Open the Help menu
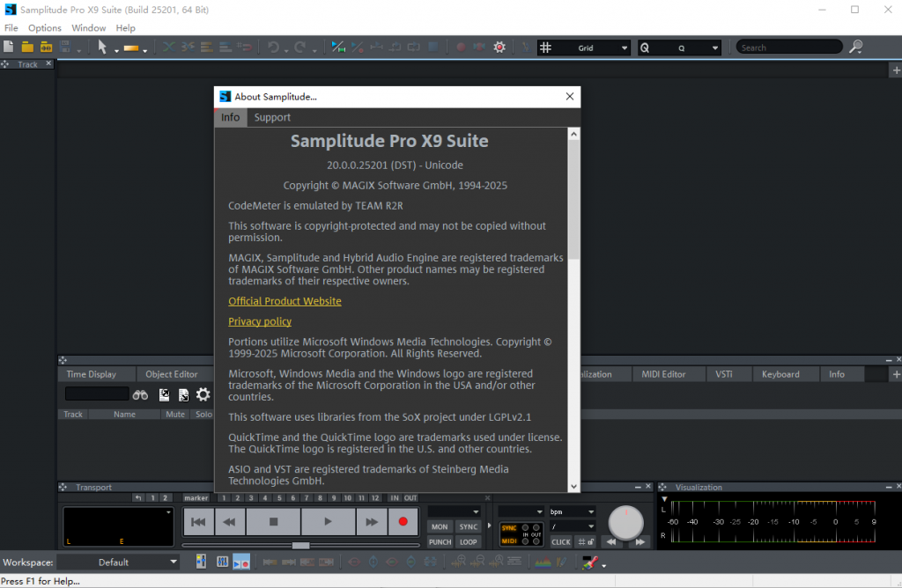902x588 pixels. click(x=125, y=27)
